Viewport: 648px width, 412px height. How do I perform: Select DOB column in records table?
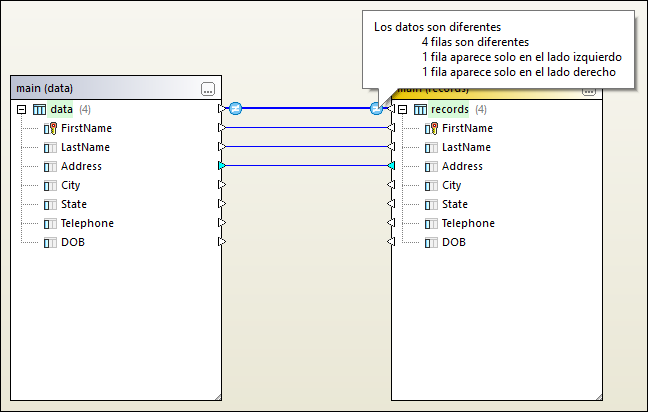tap(454, 242)
